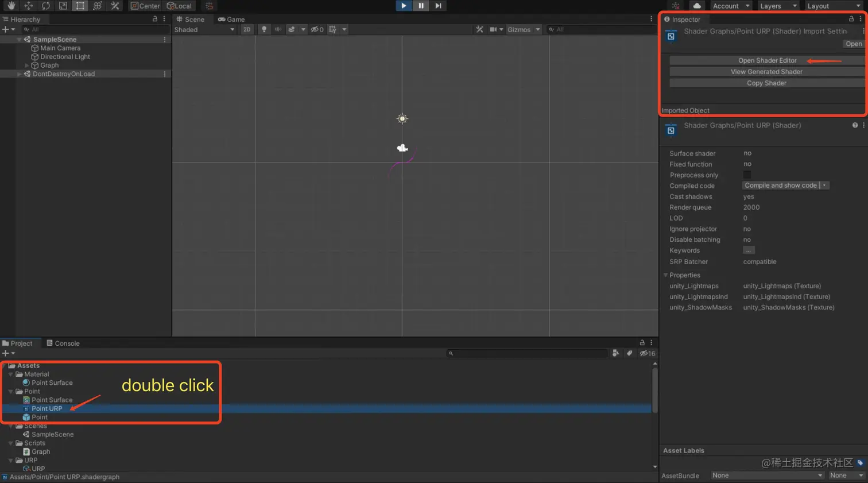Open the DontDestroyOnLoad scene options menu
Screen dimensions: 868x483
click(165, 74)
